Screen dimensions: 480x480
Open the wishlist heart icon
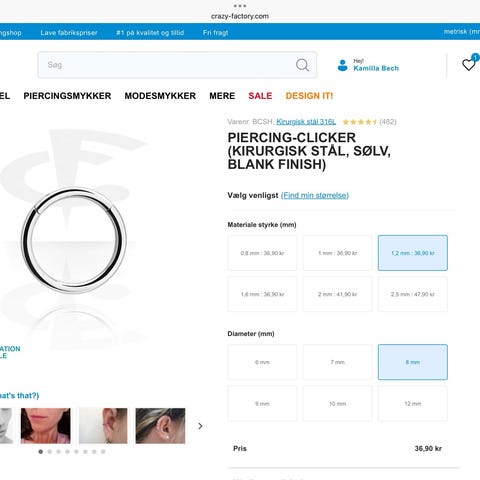coord(468,64)
